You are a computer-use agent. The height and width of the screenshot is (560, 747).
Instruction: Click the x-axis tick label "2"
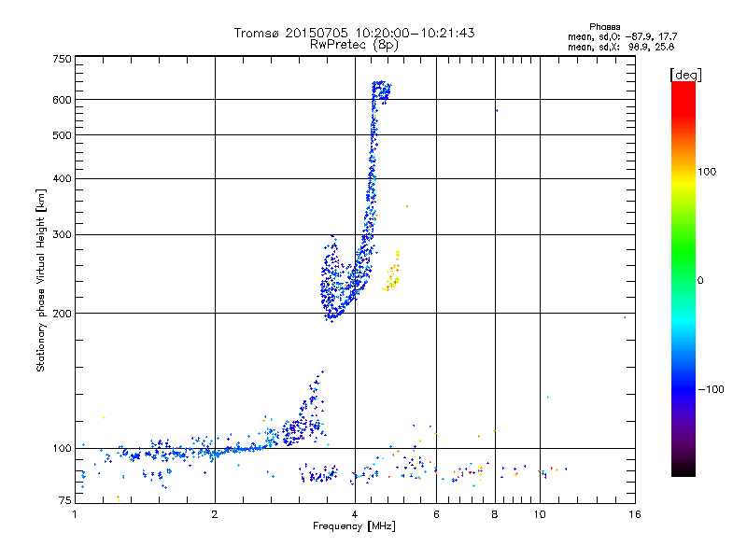[x=215, y=514]
